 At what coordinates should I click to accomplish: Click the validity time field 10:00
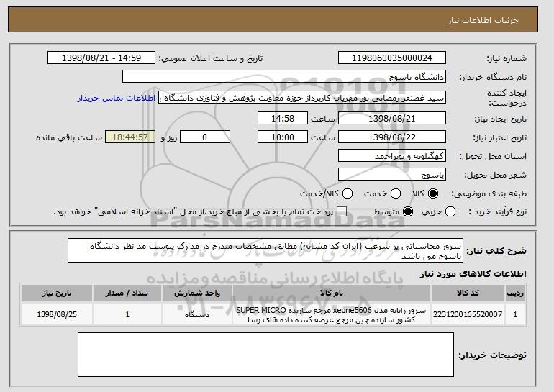(x=283, y=137)
